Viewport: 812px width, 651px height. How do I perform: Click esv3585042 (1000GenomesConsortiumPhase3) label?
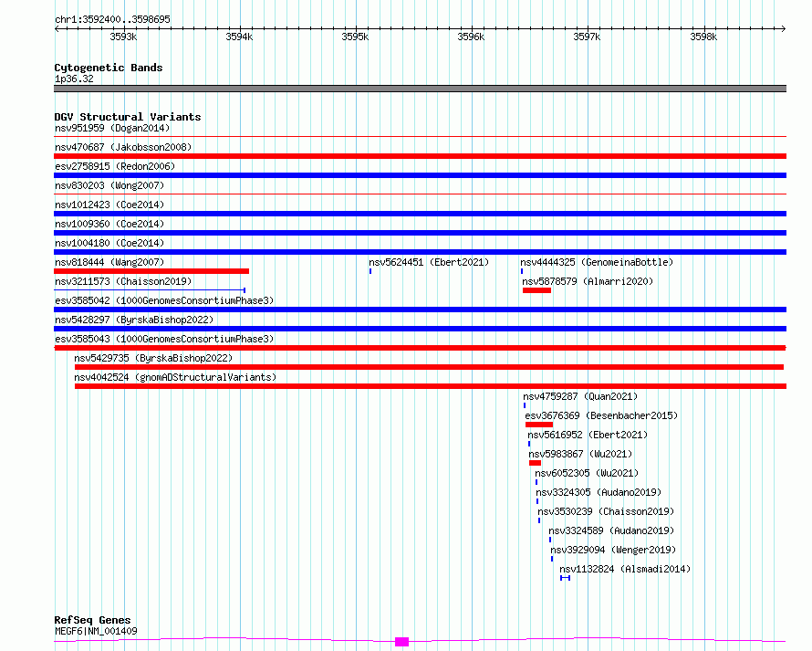164,300
